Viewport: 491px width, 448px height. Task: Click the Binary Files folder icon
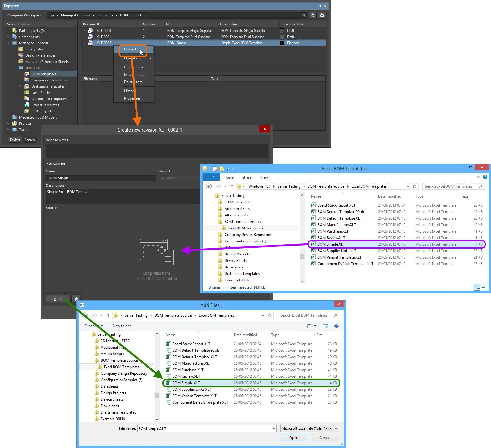point(21,49)
